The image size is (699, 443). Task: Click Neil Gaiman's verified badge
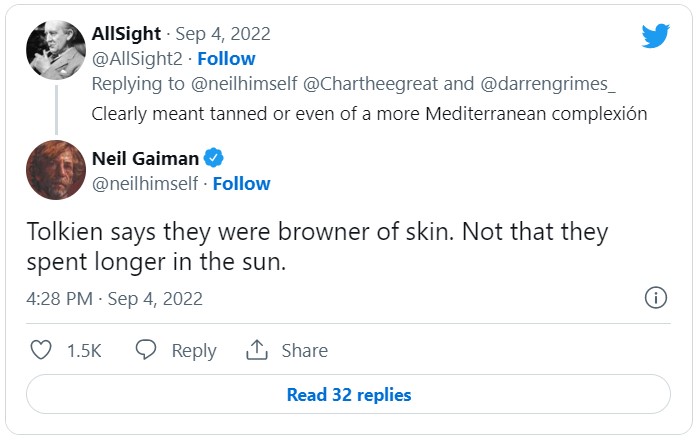coord(213,157)
